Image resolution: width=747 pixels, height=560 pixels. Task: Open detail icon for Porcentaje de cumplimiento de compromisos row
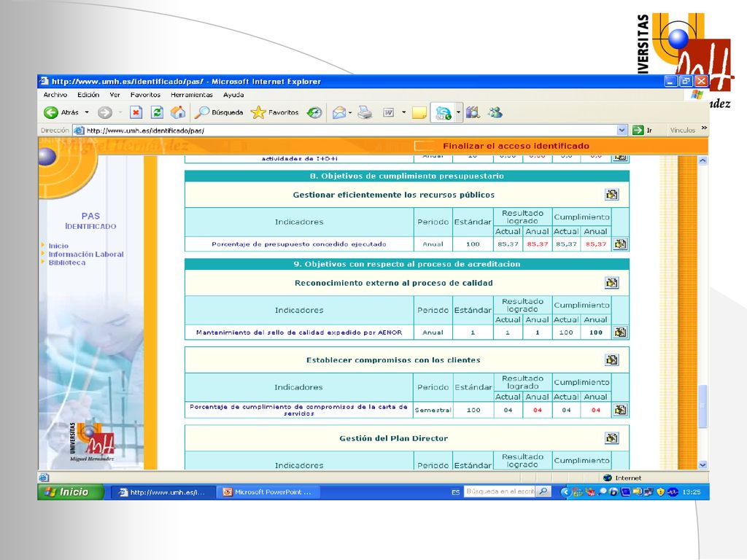tap(620, 410)
